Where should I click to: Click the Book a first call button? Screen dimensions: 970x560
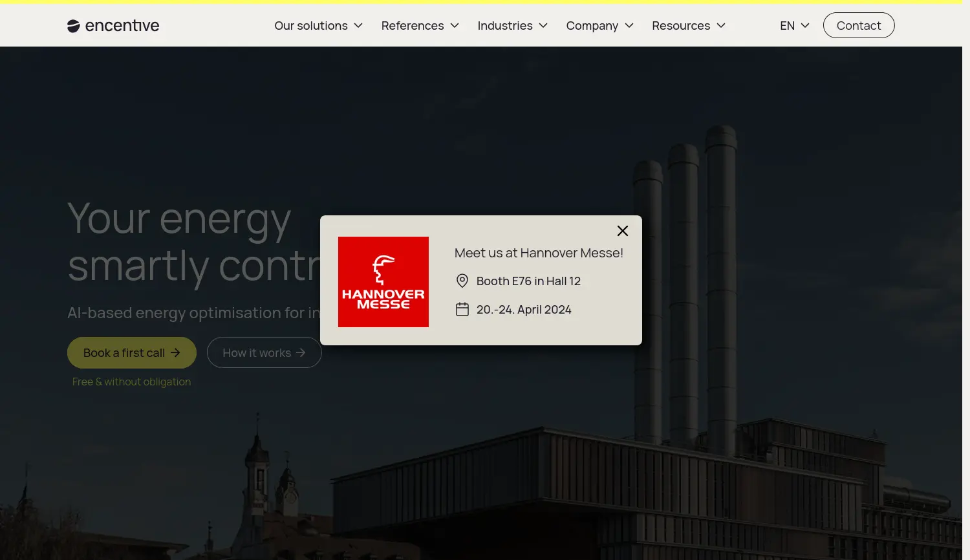[x=132, y=352]
